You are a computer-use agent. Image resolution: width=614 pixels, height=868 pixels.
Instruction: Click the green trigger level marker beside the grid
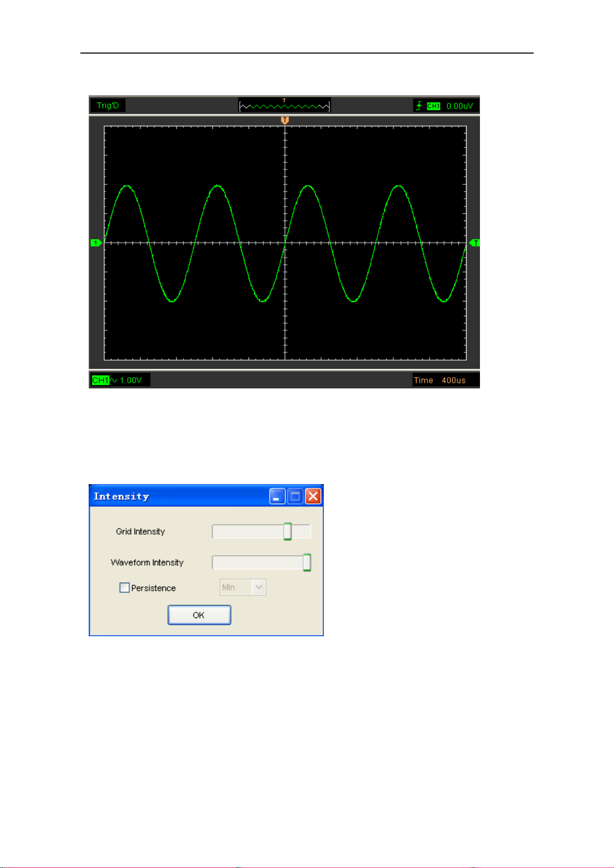[474, 243]
